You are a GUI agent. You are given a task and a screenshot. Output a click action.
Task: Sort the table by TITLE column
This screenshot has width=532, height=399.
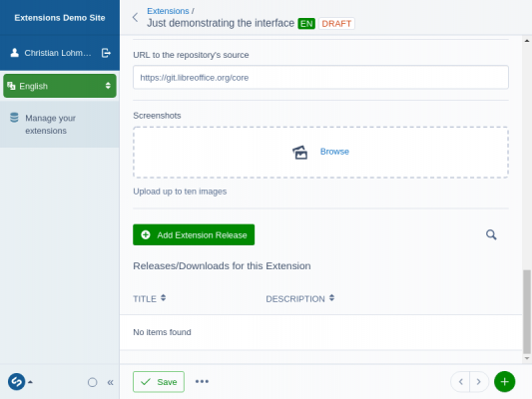point(150,298)
